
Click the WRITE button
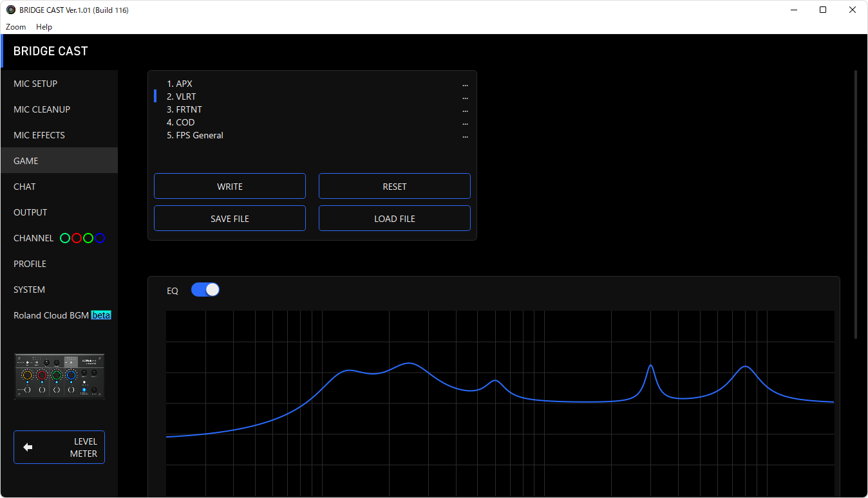(230, 186)
